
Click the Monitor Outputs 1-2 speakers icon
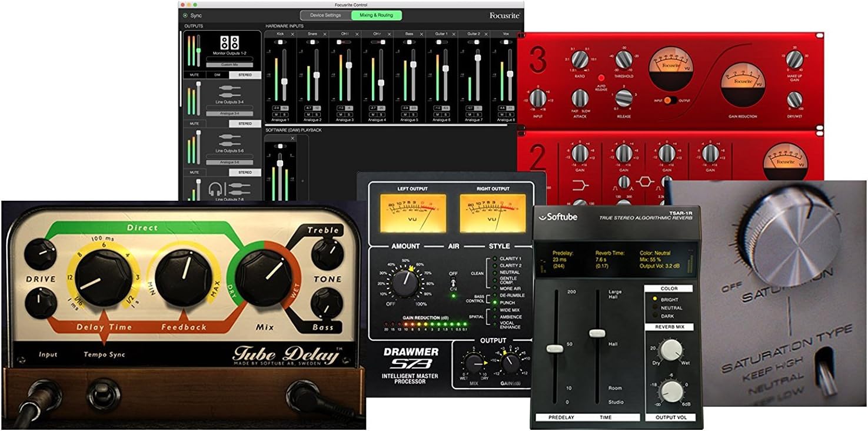coord(228,43)
